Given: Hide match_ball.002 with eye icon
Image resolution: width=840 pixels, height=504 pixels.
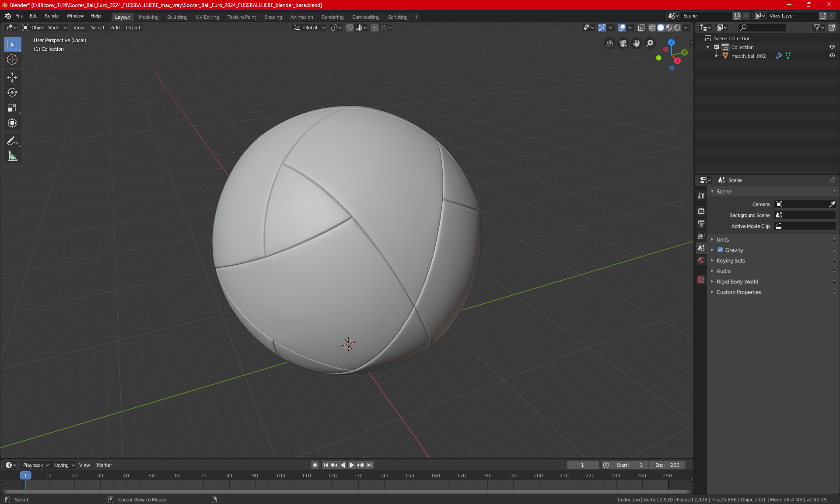Looking at the screenshot, I should point(832,56).
